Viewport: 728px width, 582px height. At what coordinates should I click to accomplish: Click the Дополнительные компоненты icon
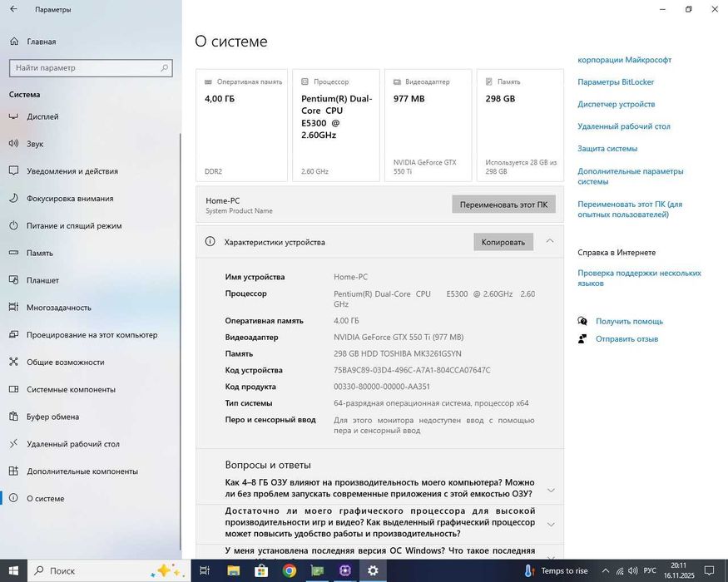tap(13, 471)
